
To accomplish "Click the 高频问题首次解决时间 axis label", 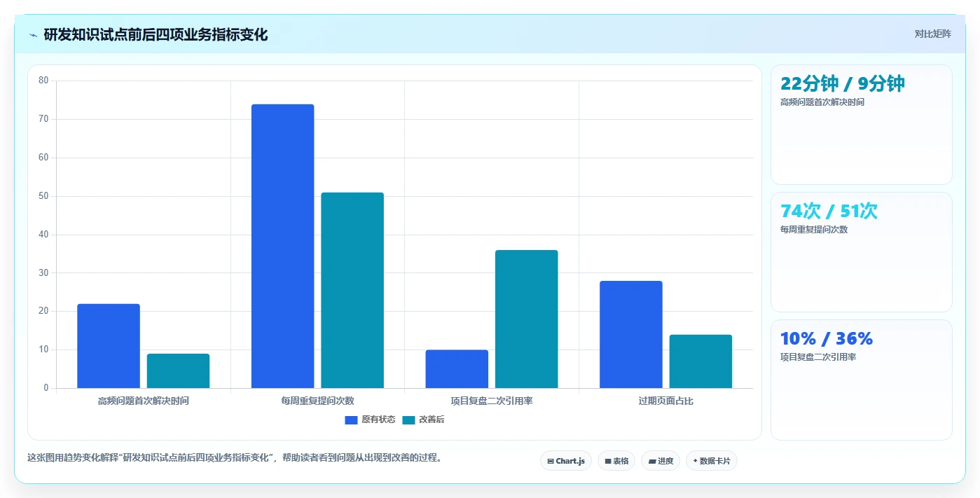I will click(x=144, y=401).
